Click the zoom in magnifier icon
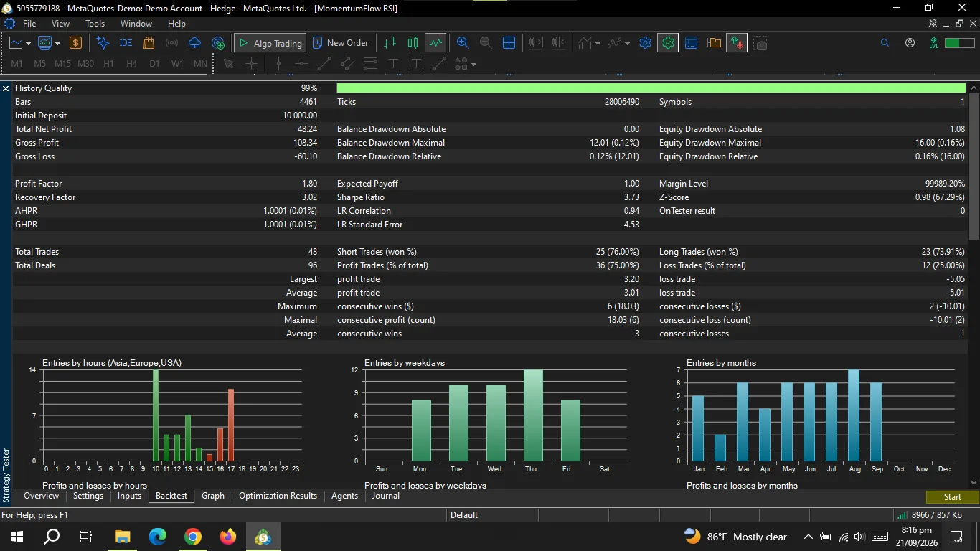980x551 pixels. click(463, 43)
